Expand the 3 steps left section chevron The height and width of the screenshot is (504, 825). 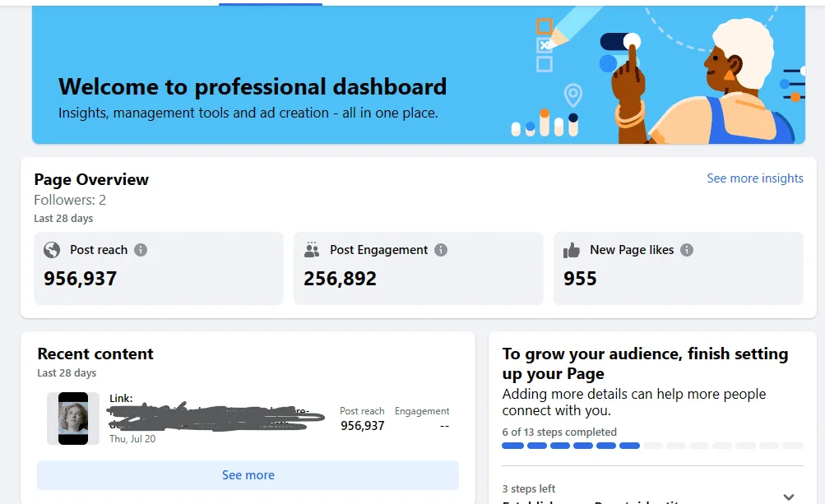788,497
